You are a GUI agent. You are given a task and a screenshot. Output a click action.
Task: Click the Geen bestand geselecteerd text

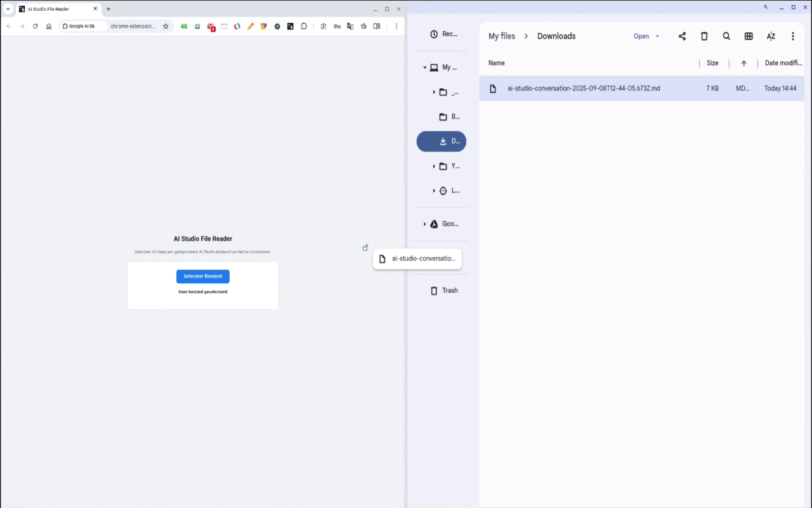(203, 292)
